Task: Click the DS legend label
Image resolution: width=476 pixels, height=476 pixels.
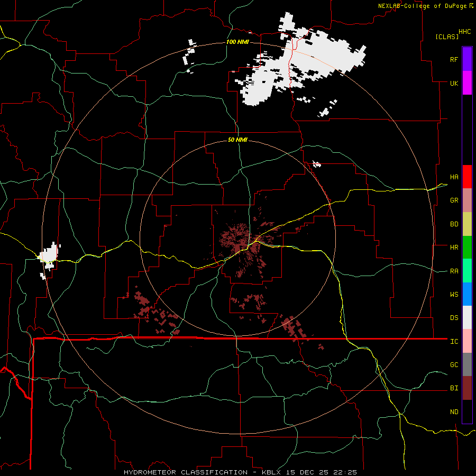Action: click(x=454, y=318)
